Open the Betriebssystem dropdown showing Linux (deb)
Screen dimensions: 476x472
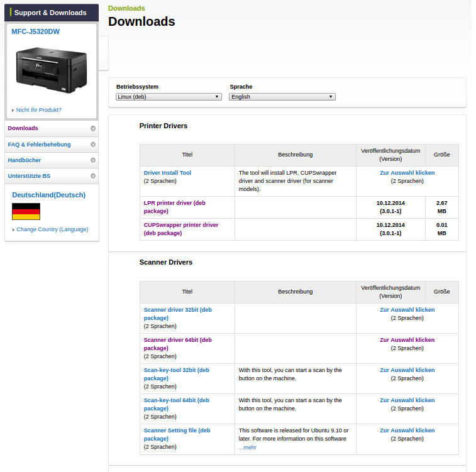[169, 97]
